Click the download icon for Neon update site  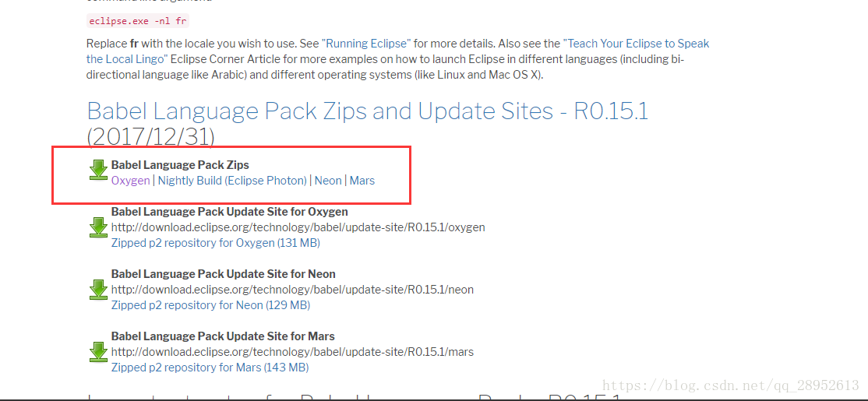(98, 290)
